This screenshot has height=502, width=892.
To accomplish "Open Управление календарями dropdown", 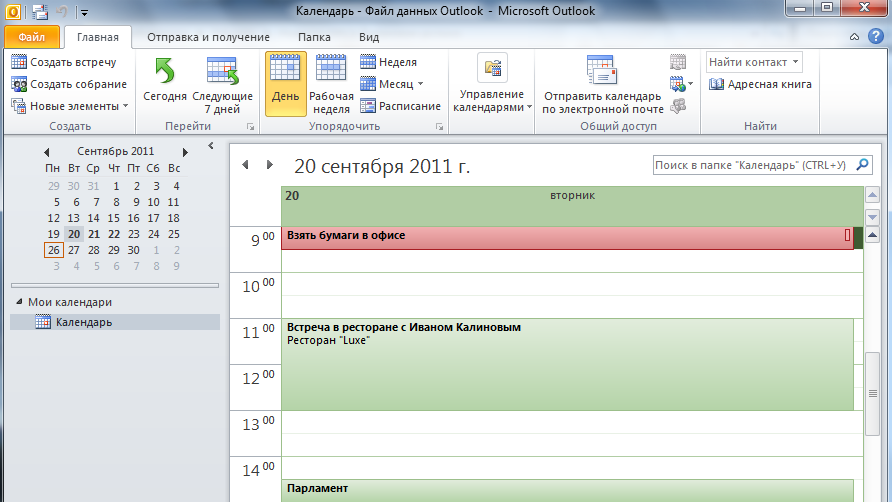I will [x=493, y=84].
